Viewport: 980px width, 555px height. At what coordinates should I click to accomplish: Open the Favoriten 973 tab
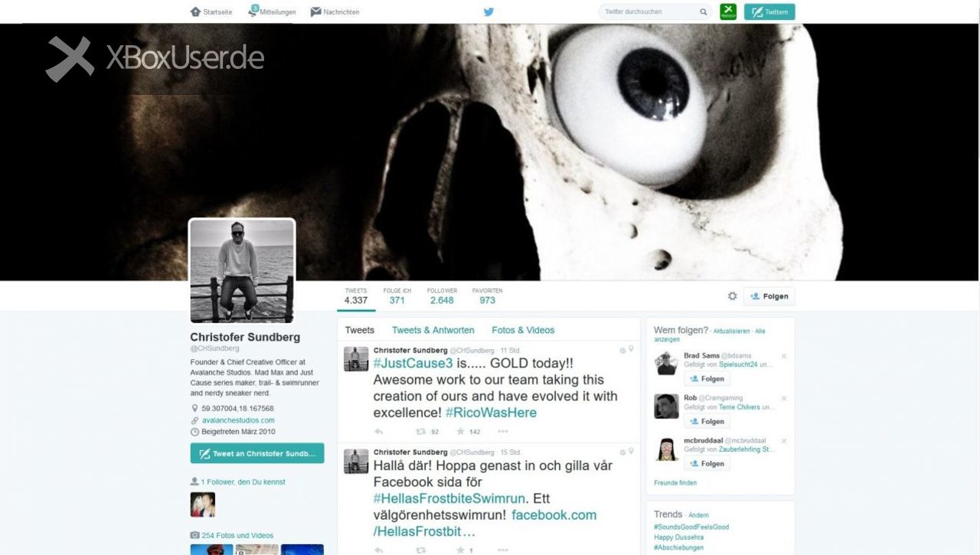click(x=487, y=296)
